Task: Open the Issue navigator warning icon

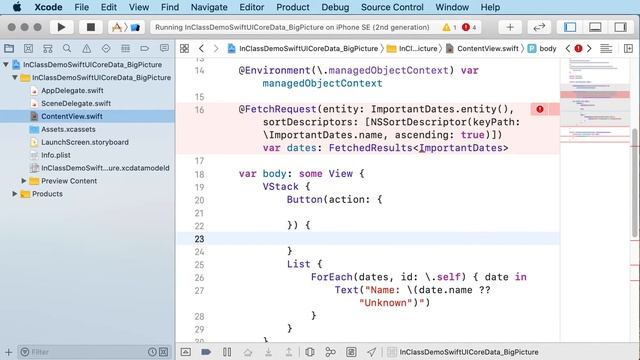Action: click(x=87, y=49)
